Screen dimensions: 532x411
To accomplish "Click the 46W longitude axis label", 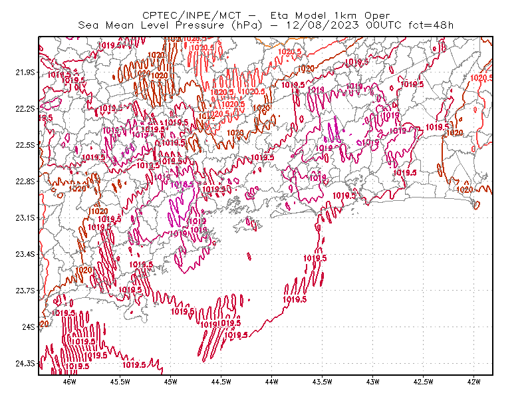I will coord(70,382).
